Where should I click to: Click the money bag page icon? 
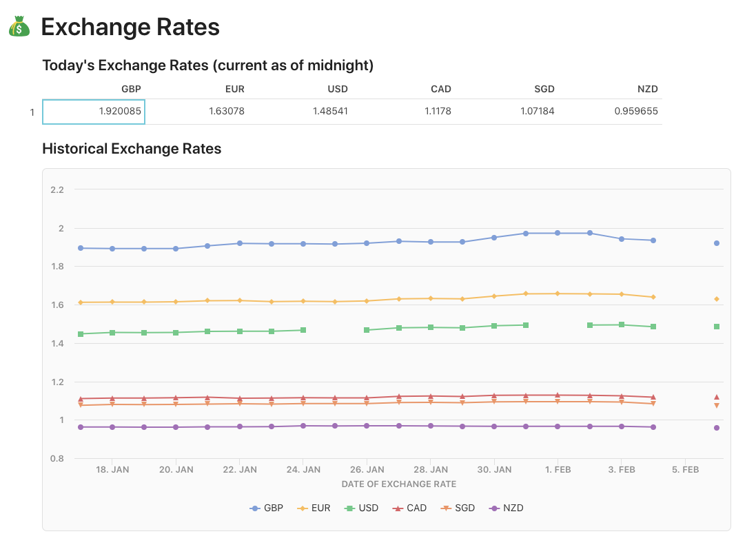point(19,28)
